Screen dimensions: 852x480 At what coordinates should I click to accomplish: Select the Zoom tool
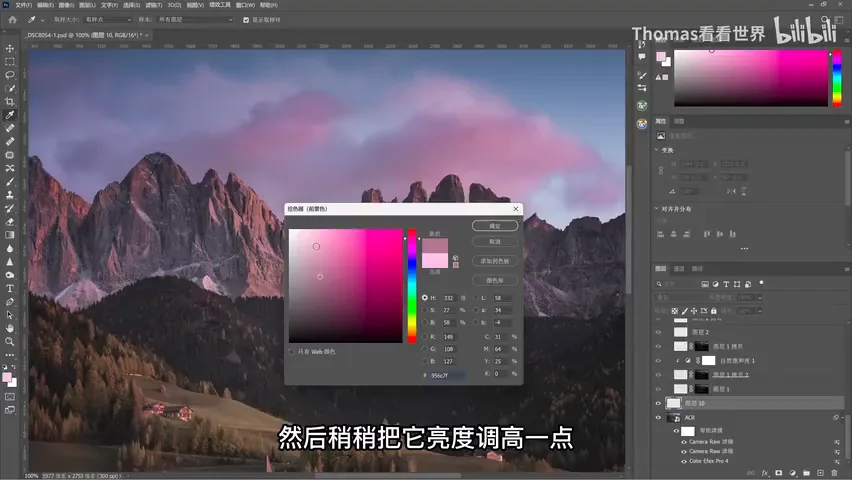(10, 341)
